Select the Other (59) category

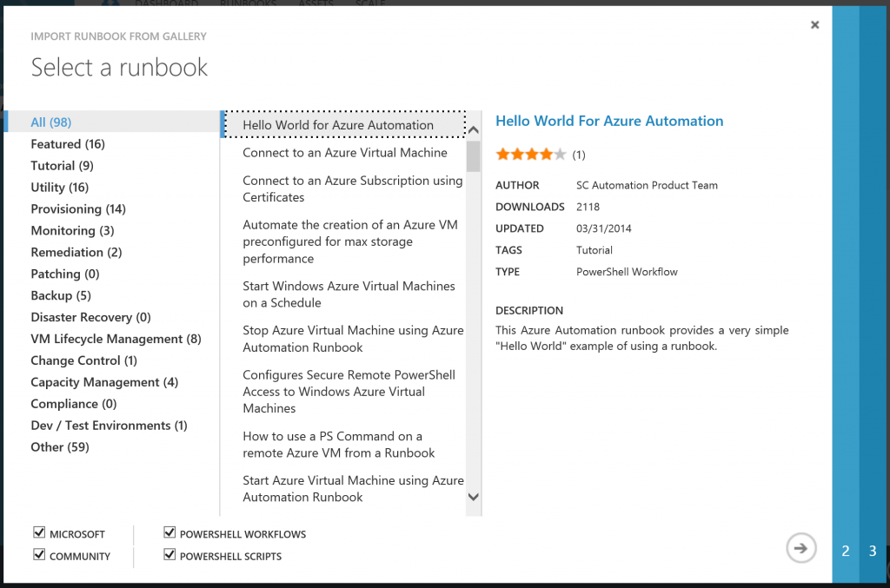[x=60, y=446]
